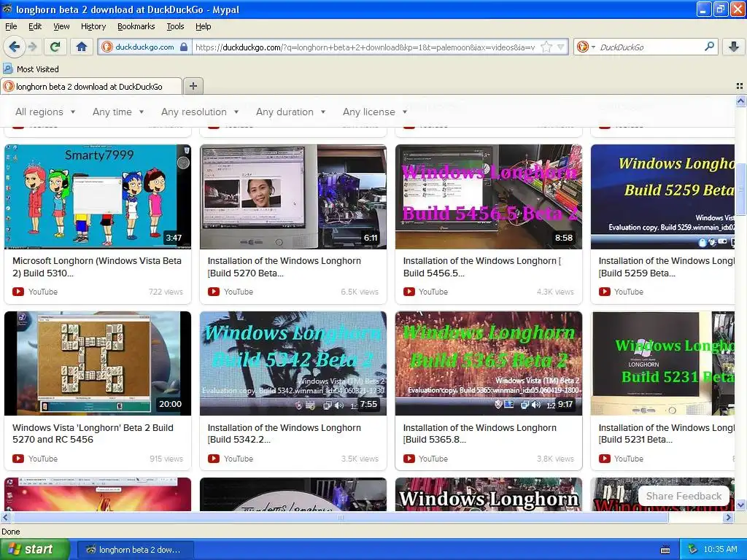Select the longhorn beta 2 taskbar button

(x=135, y=550)
